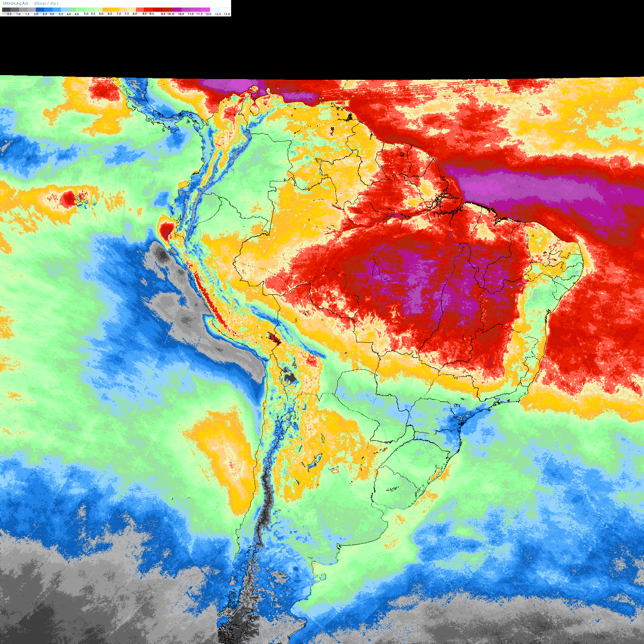Select the white legend swatch above 13.0
Viewport: 644px width, 644px height.
(225, 10)
